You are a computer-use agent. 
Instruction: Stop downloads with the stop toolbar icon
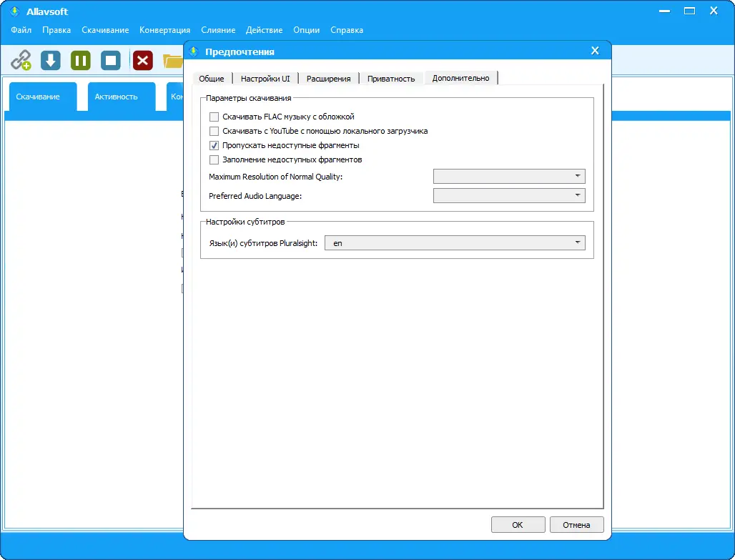coord(111,61)
